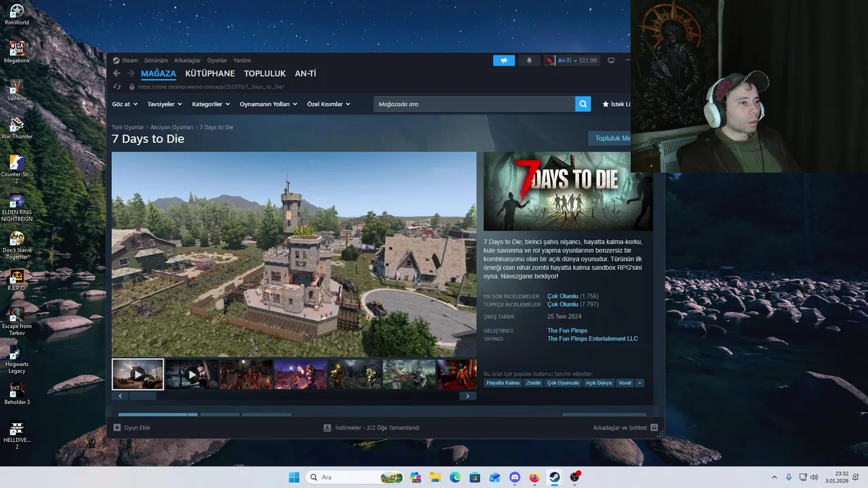The image size is (868, 488).
Task: Click the Voxel tag
Action: 625,383
